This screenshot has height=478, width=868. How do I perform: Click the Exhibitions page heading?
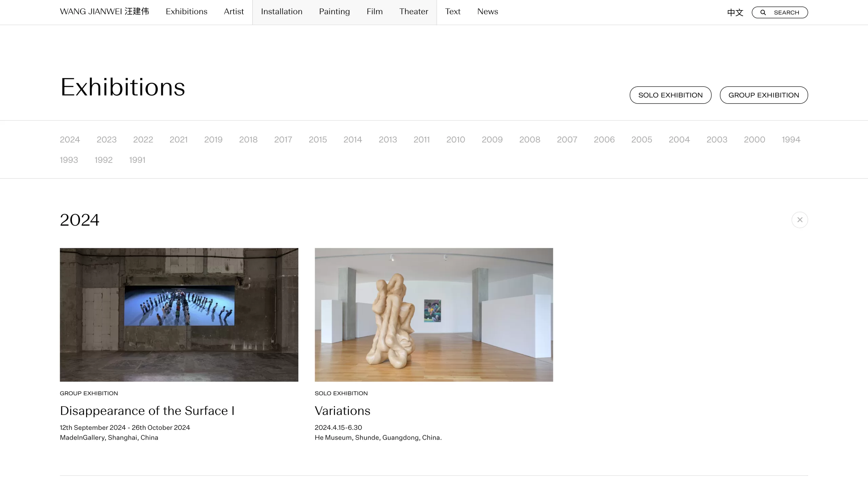(123, 87)
